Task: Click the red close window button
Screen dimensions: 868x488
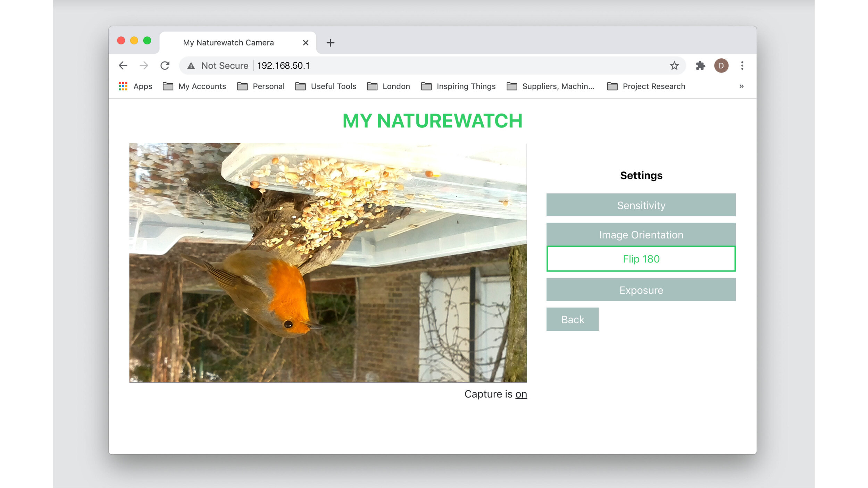Action: (121, 41)
